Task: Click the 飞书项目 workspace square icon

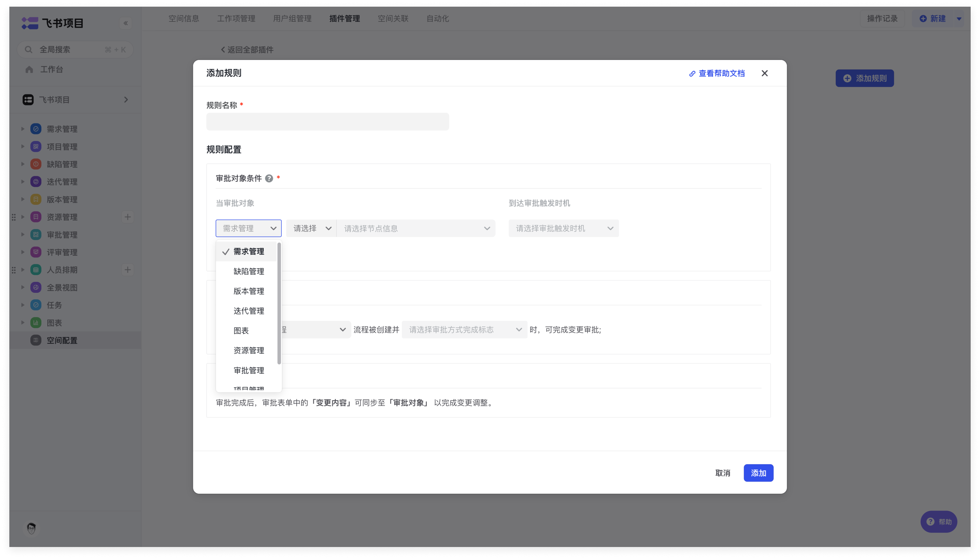Action: pyautogui.click(x=28, y=100)
